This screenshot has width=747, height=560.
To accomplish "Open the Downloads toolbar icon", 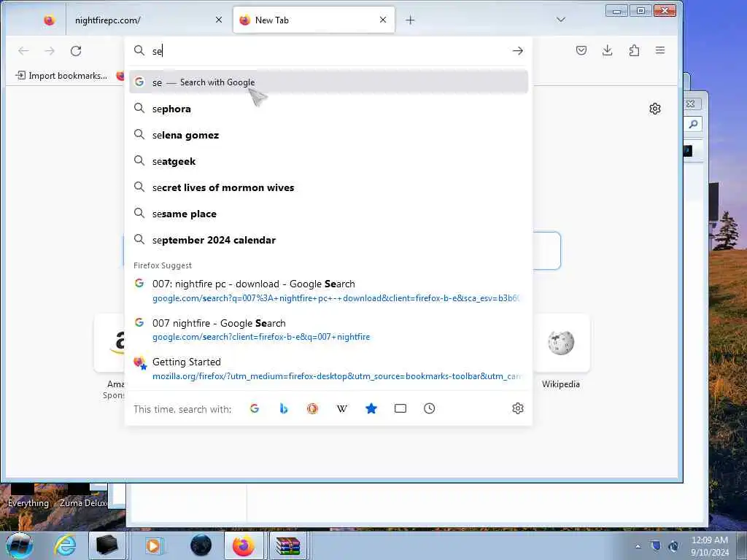I will pos(608,50).
